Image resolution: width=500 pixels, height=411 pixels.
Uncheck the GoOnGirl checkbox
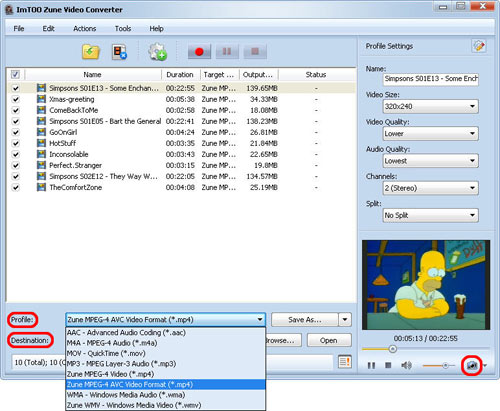tap(15, 132)
